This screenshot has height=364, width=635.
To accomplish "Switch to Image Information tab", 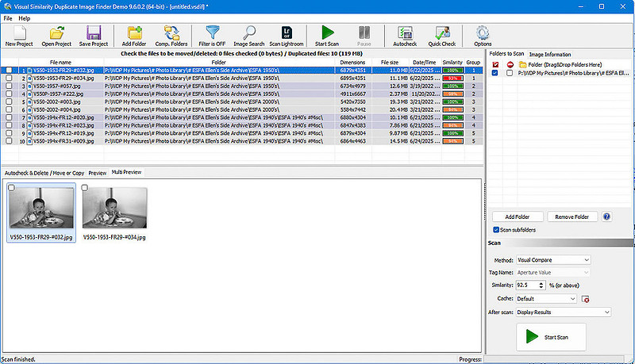I will 549,54.
